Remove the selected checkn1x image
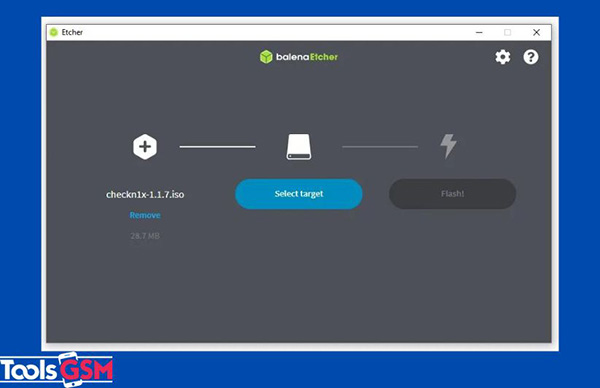Viewport: 600px width, 388px height. [x=145, y=215]
